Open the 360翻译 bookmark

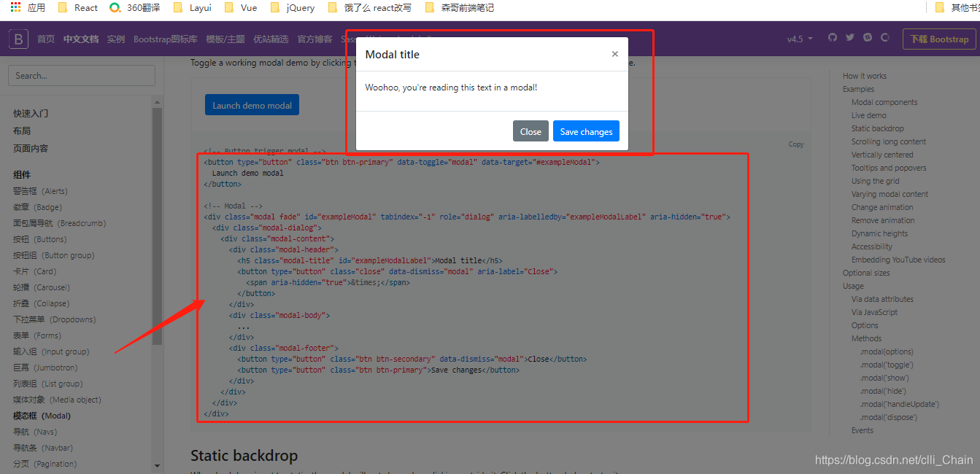pyautogui.click(x=135, y=7)
